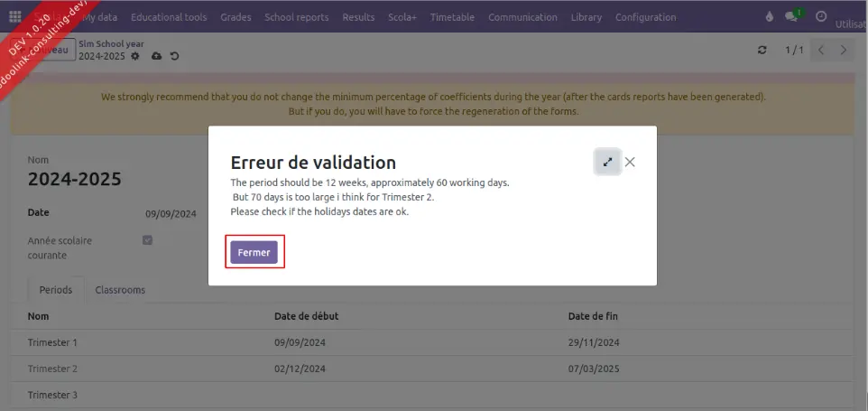Image resolution: width=868 pixels, height=411 pixels.
Task: Switch to the Classrooms tab
Action: click(x=120, y=290)
